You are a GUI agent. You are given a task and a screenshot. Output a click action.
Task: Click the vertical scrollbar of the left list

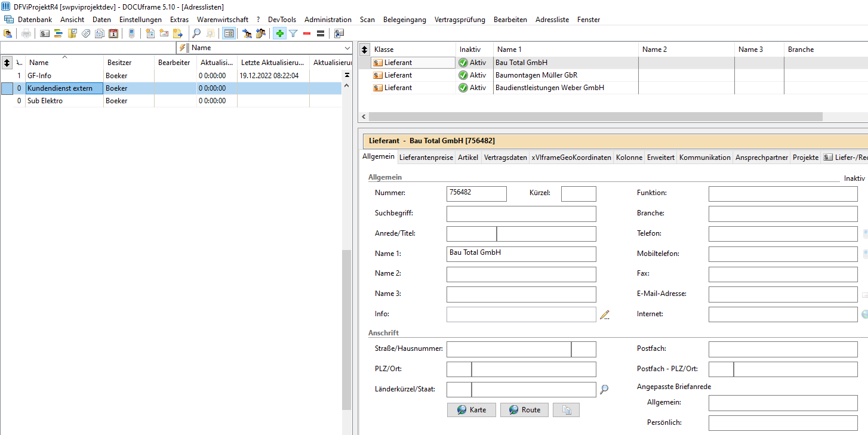(347, 329)
